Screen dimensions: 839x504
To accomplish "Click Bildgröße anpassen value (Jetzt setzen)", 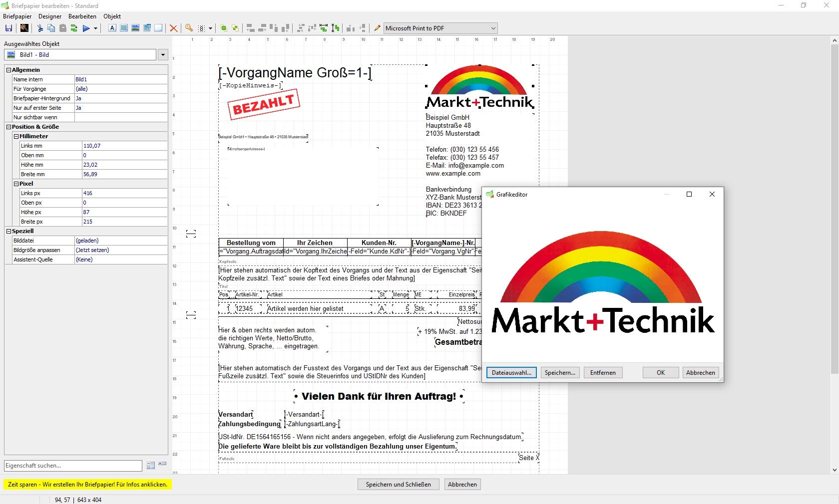I will click(x=121, y=250).
